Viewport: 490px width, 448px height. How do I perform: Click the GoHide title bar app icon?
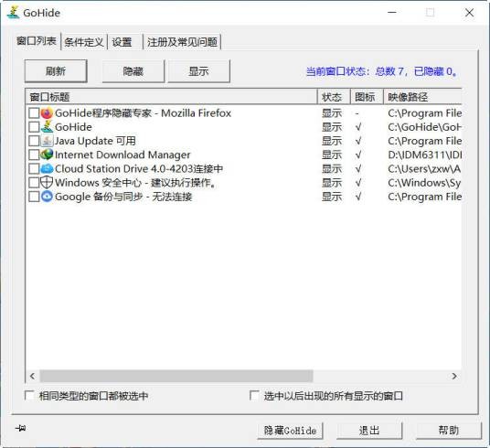click(14, 13)
